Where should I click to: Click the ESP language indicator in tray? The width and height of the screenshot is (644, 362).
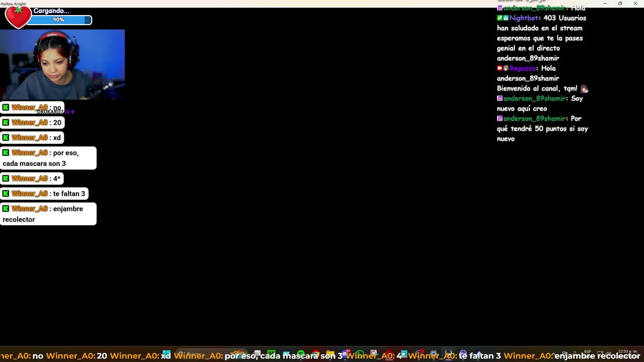click(588, 351)
